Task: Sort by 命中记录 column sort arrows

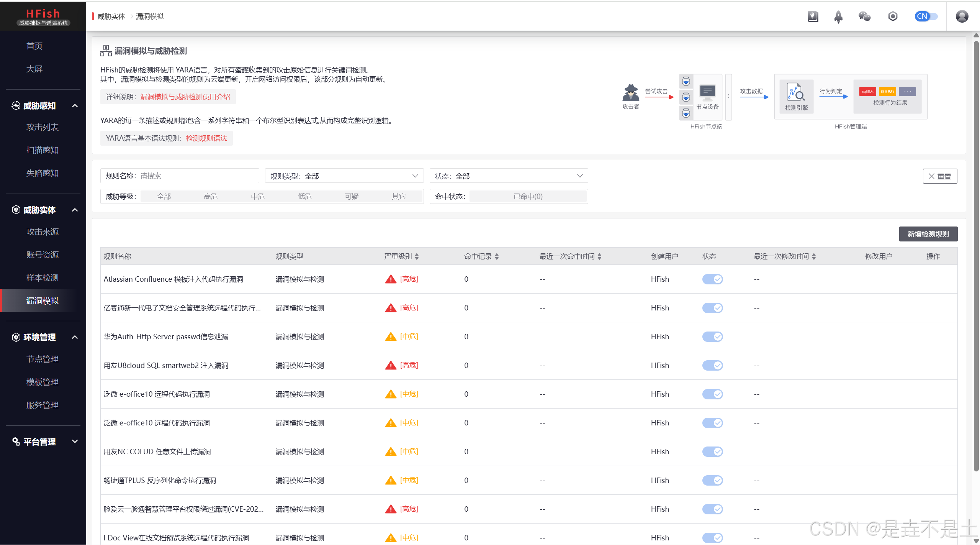Action: tap(497, 256)
